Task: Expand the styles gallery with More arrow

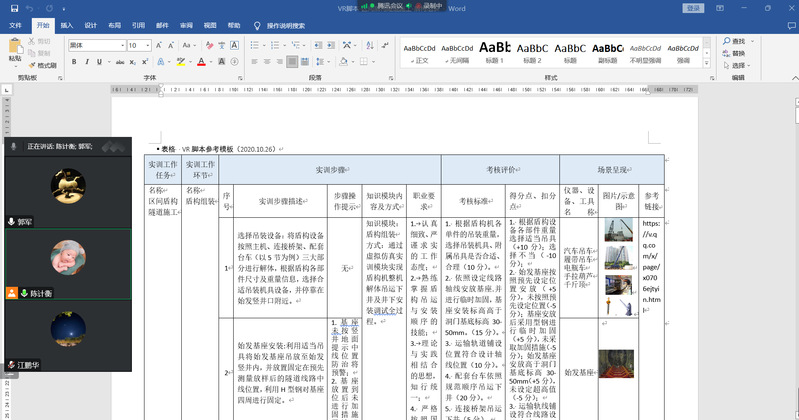Action: (x=707, y=63)
